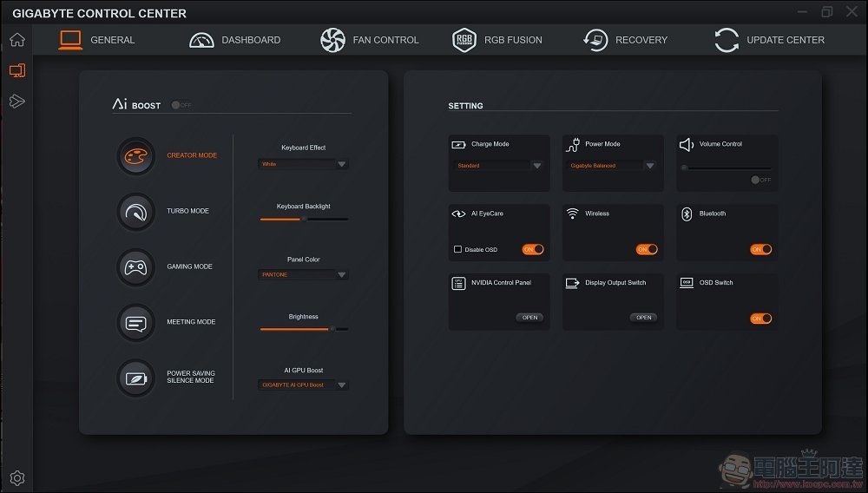
Task: Turn off the AI EyeCare switch
Action: click(533, 250)
